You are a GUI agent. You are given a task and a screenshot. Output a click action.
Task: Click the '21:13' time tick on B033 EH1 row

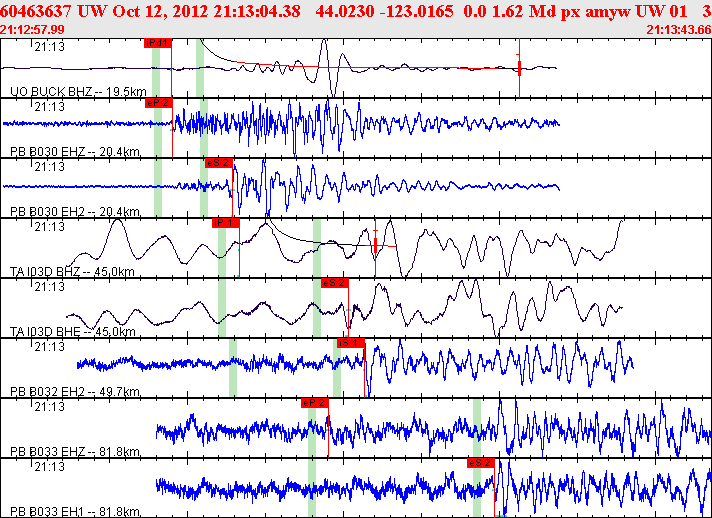point(49,466)
